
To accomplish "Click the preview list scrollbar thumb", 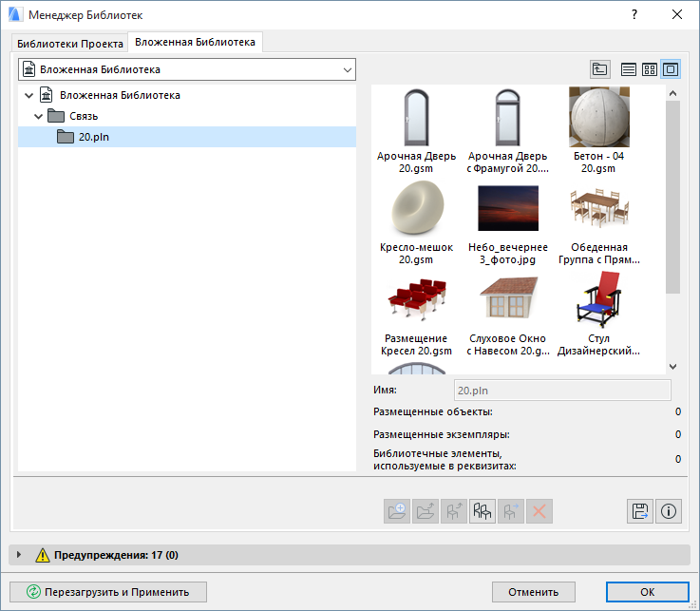I will [x=672, y=197].
